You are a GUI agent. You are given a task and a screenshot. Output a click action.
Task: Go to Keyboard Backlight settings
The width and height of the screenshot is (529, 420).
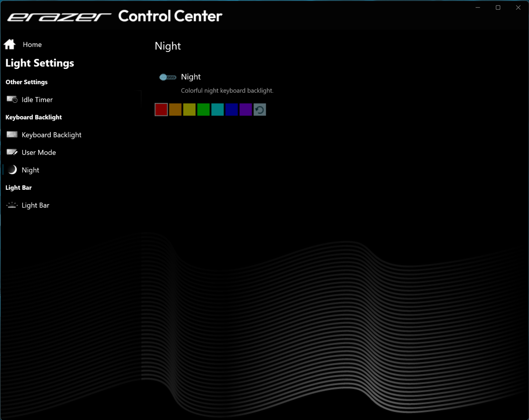51,135
